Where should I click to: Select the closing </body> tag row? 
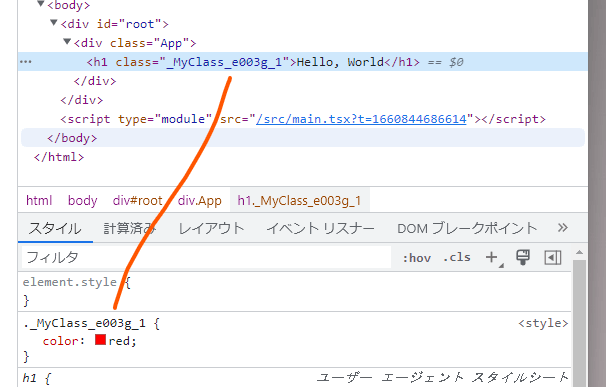[303, 138]
